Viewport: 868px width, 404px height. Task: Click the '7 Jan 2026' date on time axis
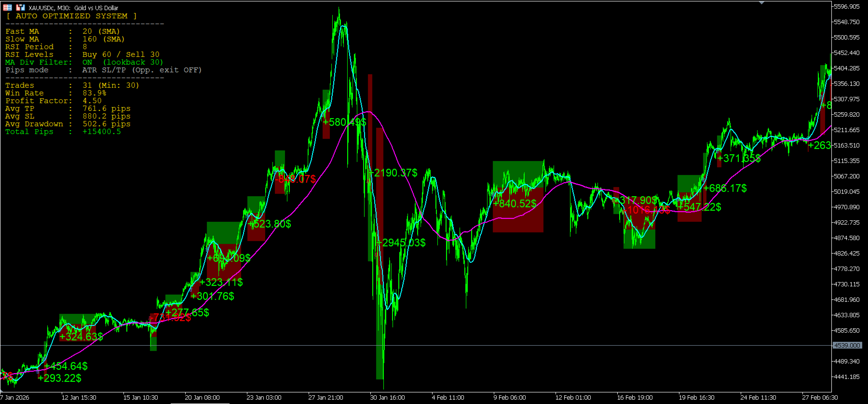point(15,398)
